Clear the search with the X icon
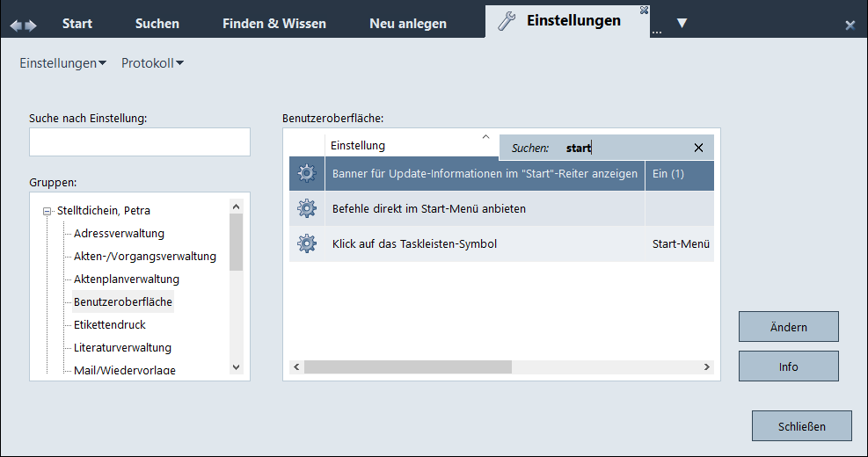Image resolution: width=868 pixels, height=457 pixels. tap(698, 148)
